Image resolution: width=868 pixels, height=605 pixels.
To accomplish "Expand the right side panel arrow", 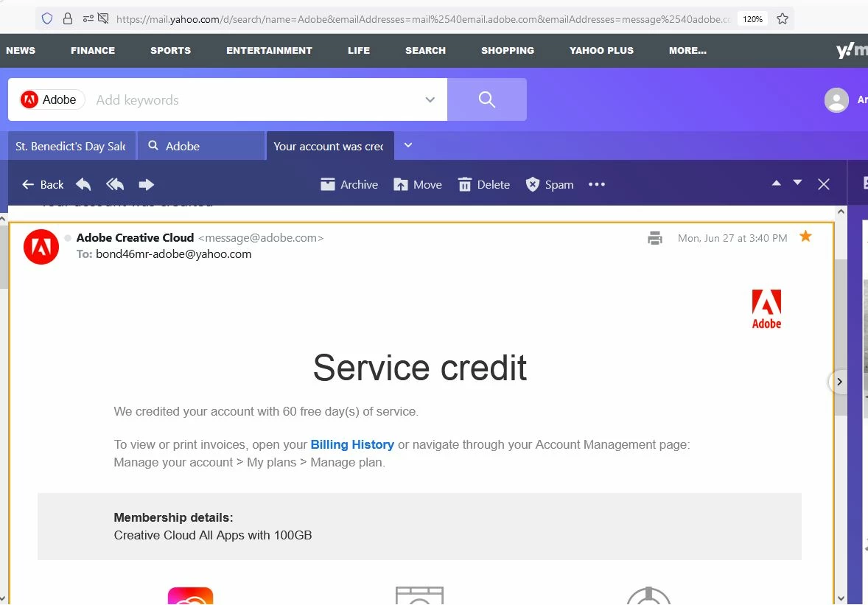I will 839,382.
